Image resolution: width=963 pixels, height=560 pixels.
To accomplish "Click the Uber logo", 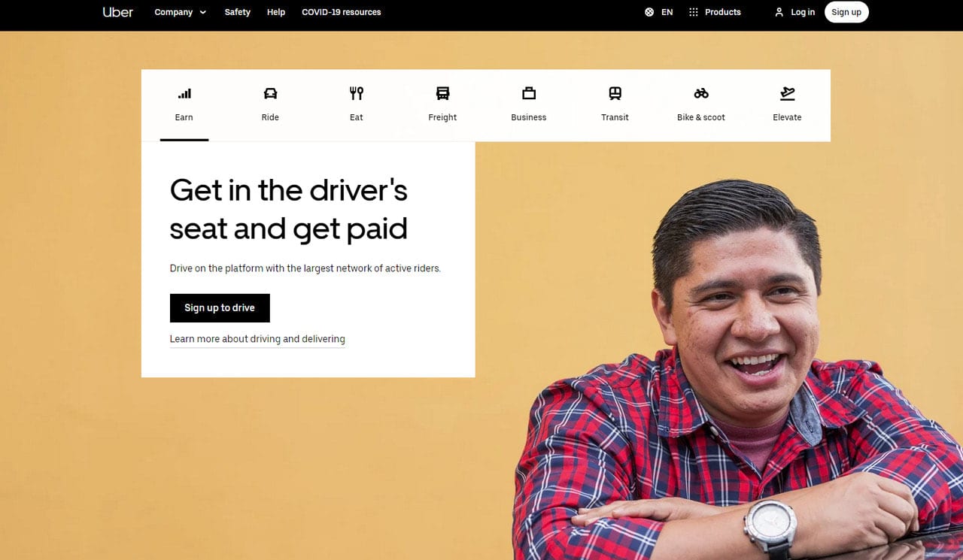I will (117, 12).
